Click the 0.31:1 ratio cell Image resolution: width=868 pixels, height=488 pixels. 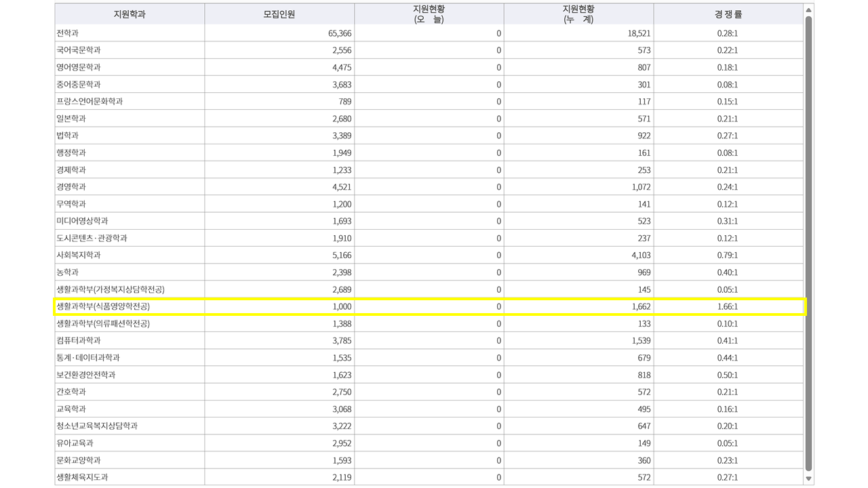pyautogui.click(x=727, y=221)
